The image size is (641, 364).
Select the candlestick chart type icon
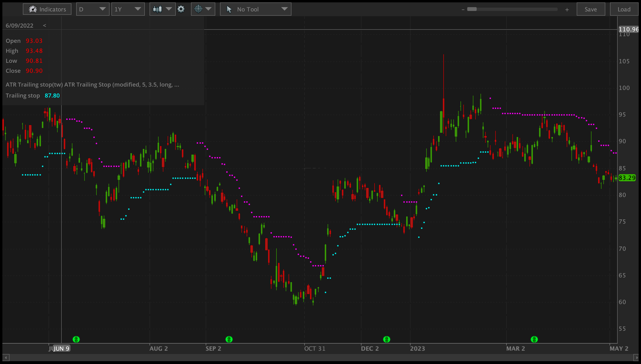pos(157,9)
